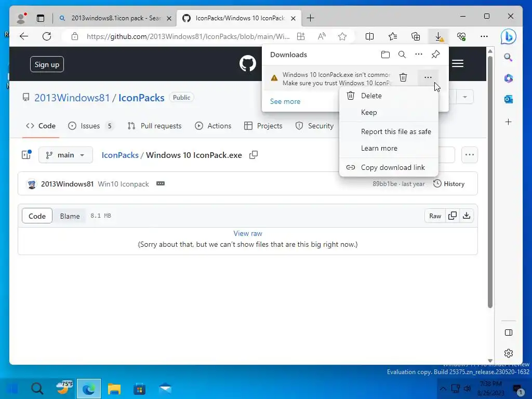This screenshot has height=399, width=532.
Task: Click See more in Downloads panel
Action: click(285, 101)
